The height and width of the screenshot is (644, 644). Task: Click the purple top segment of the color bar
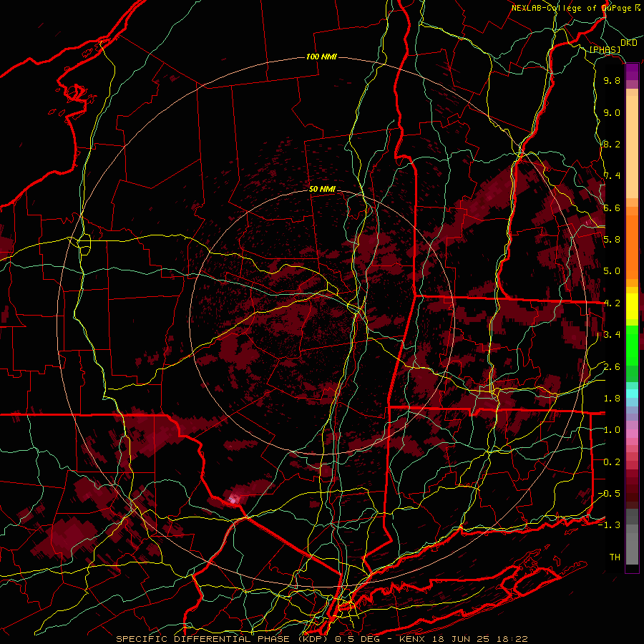(632, 72)
